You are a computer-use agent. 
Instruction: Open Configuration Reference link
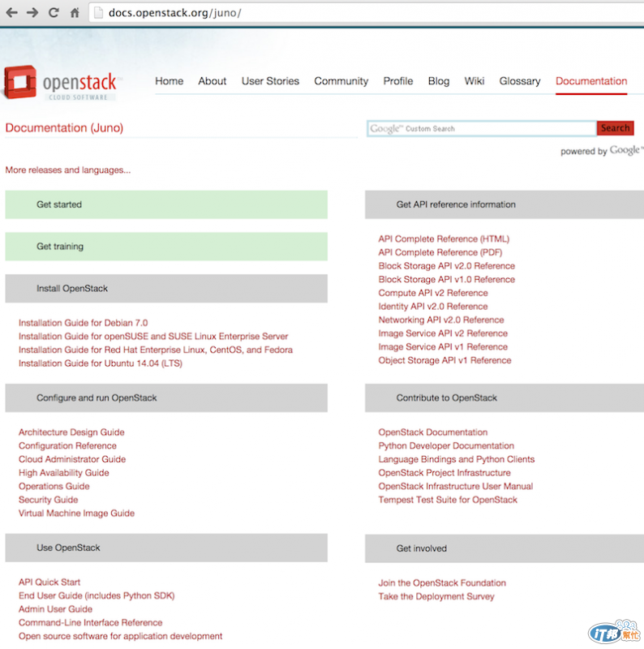point(67,445)
